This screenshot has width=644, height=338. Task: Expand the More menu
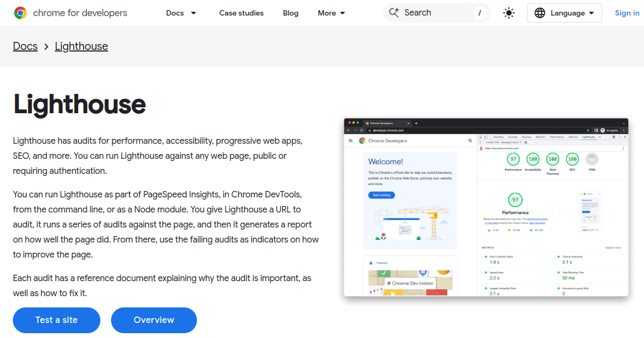[x=332, y=13]
